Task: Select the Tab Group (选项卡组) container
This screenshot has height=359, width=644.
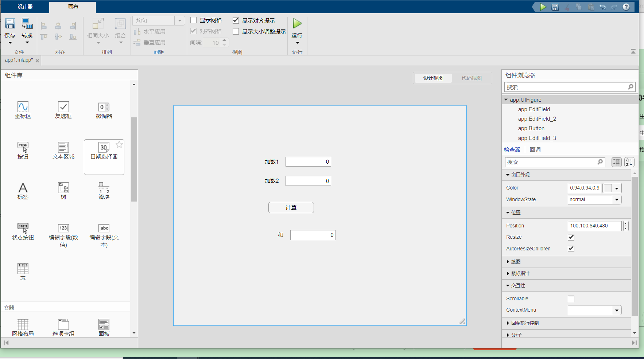Action: pos(63,327)
